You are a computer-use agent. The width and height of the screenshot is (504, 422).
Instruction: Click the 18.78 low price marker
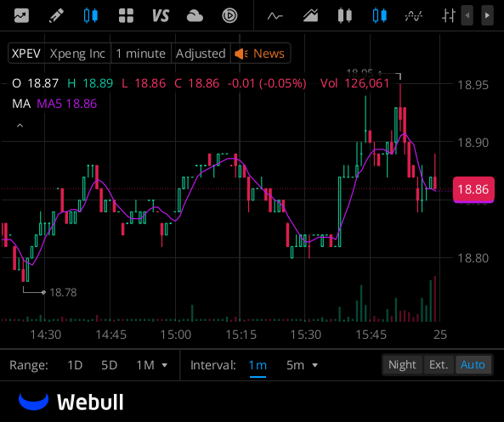pyautogui.click(x=64, y=292)
